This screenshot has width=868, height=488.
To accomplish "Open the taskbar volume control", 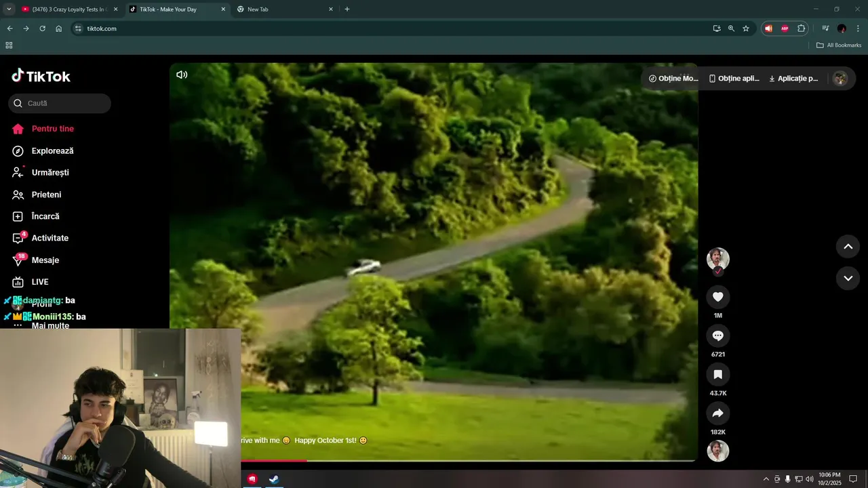I will pos(810,479).
